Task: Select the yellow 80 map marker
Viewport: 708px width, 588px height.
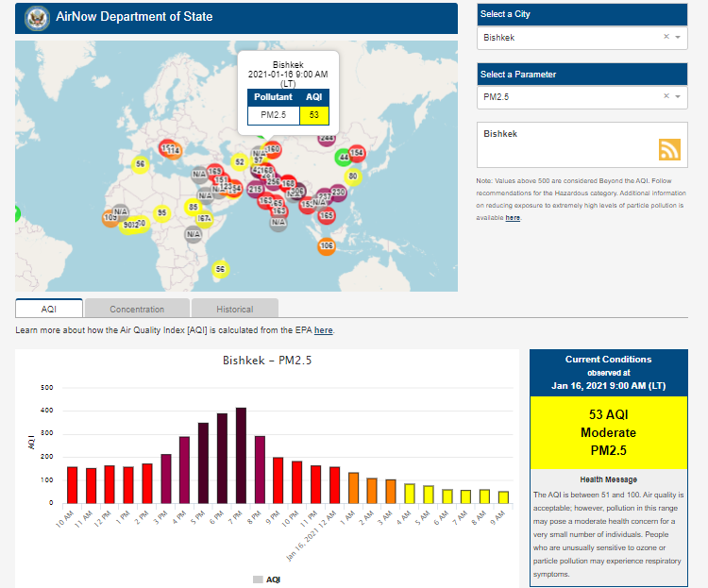Action: [x=353, y=176]
